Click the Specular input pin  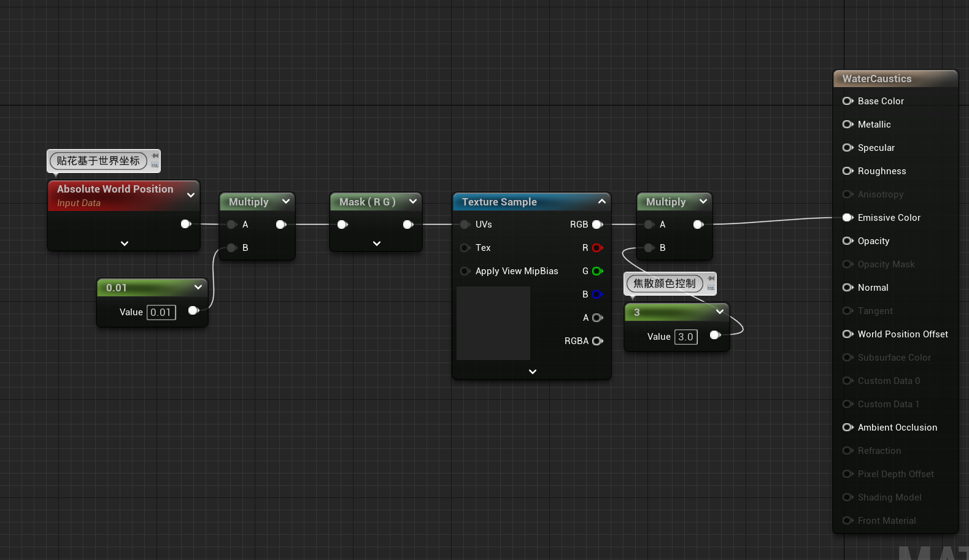(848, 148)
